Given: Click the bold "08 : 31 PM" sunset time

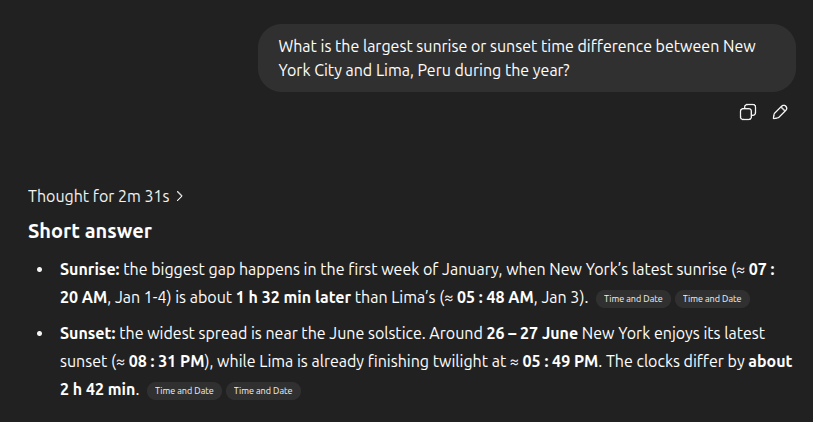Looking at the screenshot, I should click(x=166, y=361).
